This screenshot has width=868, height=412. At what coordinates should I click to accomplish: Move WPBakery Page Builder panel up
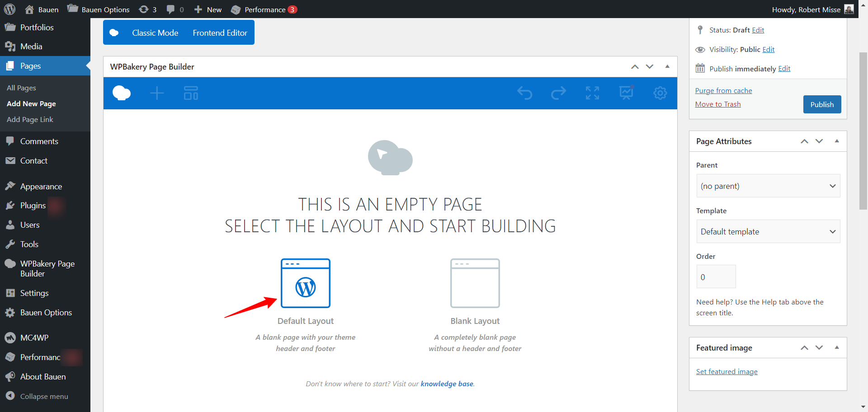pos(635,67)
